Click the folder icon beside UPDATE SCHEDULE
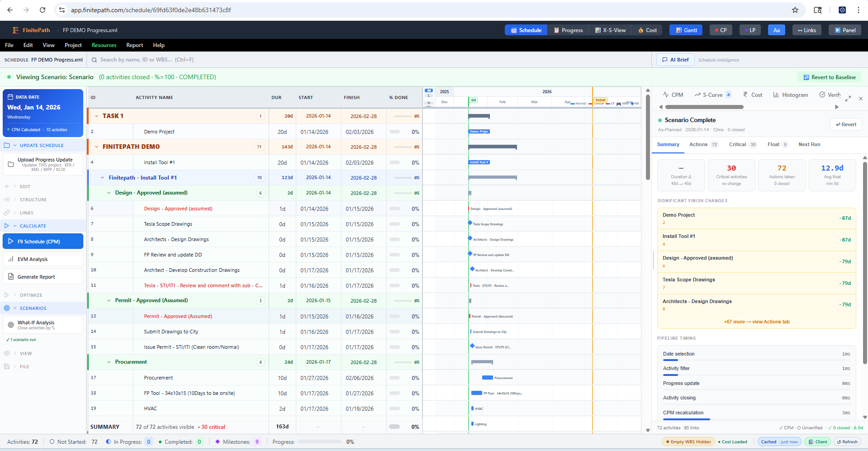Image resolution: width=868 pixels, height=451 pixels. point(7,146)
